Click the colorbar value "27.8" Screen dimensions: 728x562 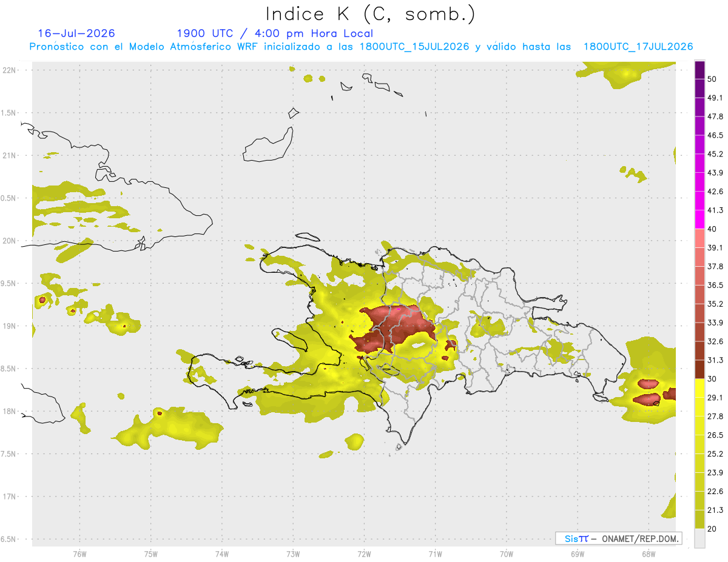[x=715, y=416]
